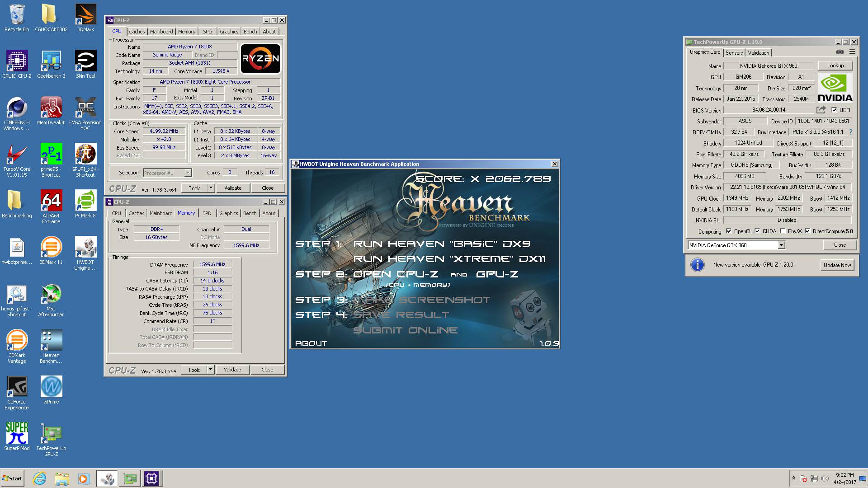Image resolution: width=868 pixels, height=488 pixels.
Task: Launch the prime95 desktop shortcut
Action: pyautogui.click(x=51, y=160)
